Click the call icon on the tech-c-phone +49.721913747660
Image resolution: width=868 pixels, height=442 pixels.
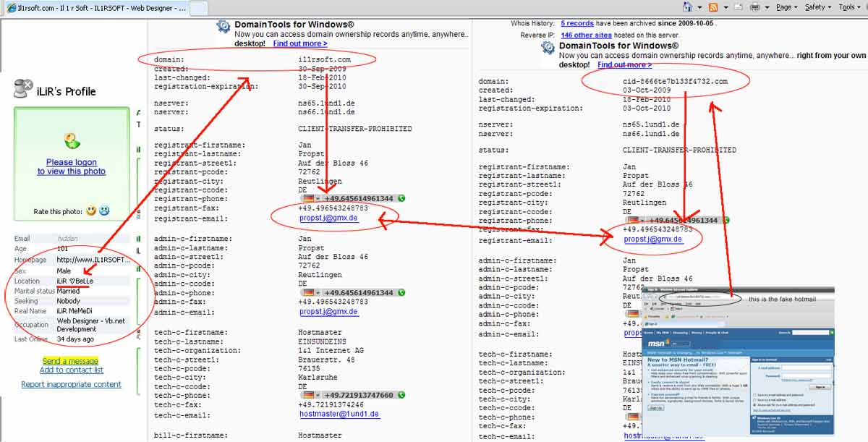click(400, 396)
